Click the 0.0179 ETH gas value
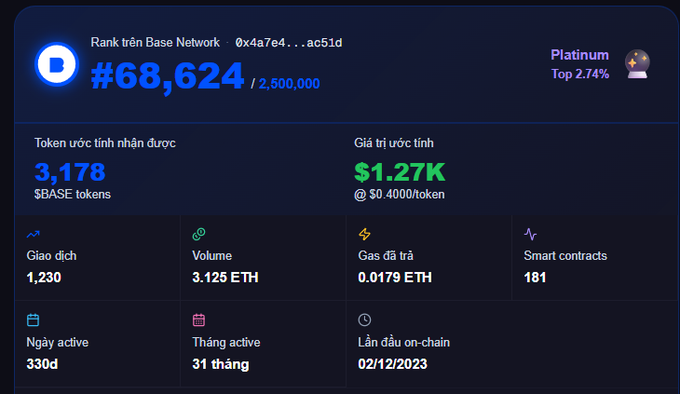680x394 pixels. tap(395, 277)
